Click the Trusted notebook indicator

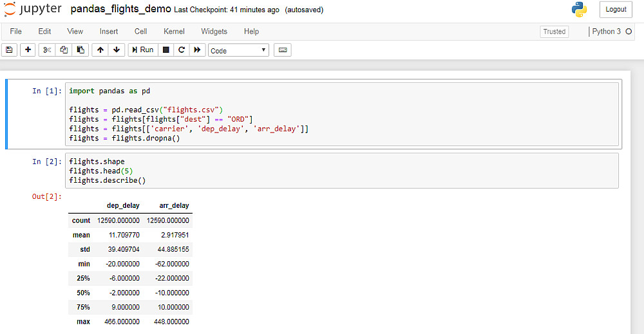(x=554, y=32)
